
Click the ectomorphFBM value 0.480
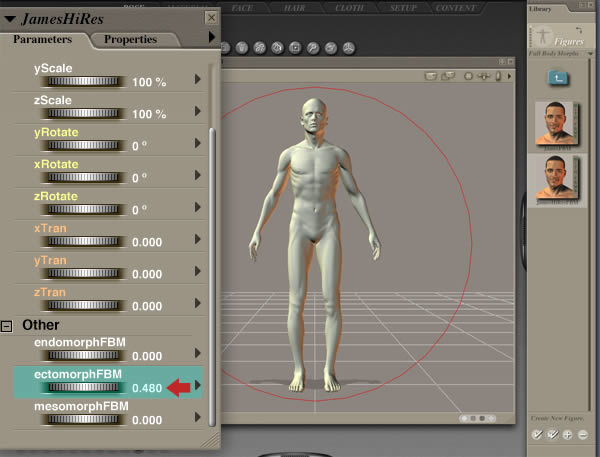pos(147,388)
